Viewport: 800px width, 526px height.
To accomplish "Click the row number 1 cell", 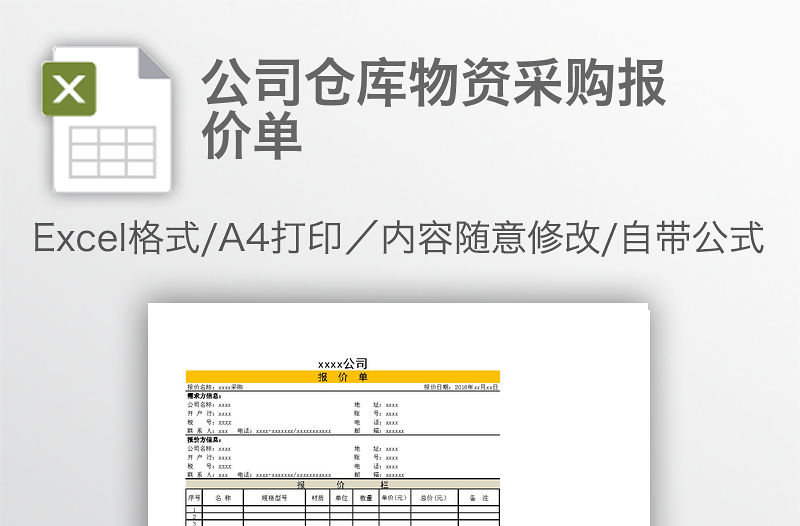I will pyautogui.click(x=194, y=509).
